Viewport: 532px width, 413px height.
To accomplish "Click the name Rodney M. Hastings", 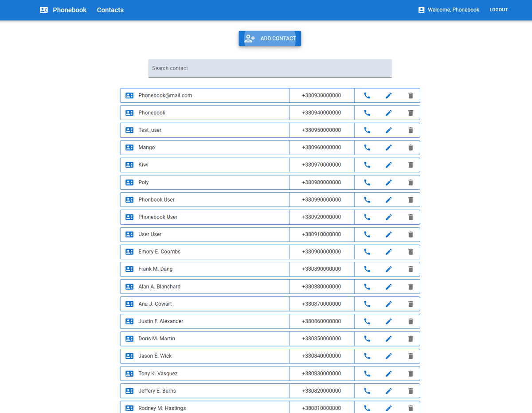I will 162,408.
